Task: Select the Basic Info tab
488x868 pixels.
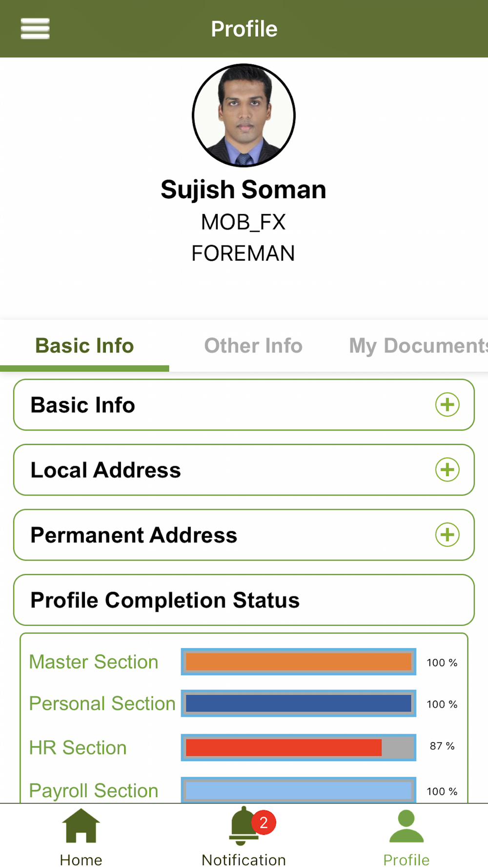Action: (84, 346)
